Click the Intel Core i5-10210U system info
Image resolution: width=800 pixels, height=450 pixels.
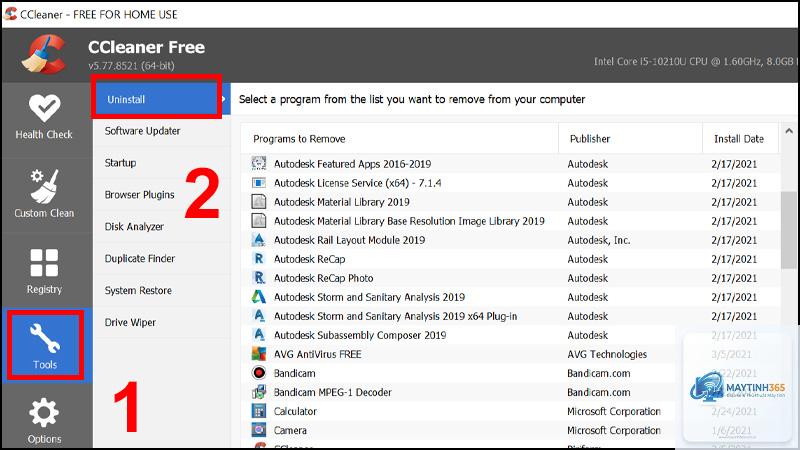coord(696,61)
